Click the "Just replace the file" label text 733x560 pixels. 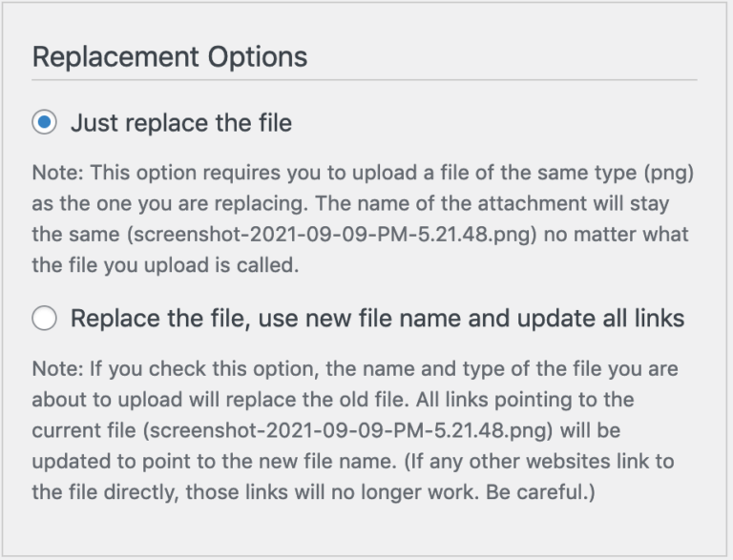point(180,123)
